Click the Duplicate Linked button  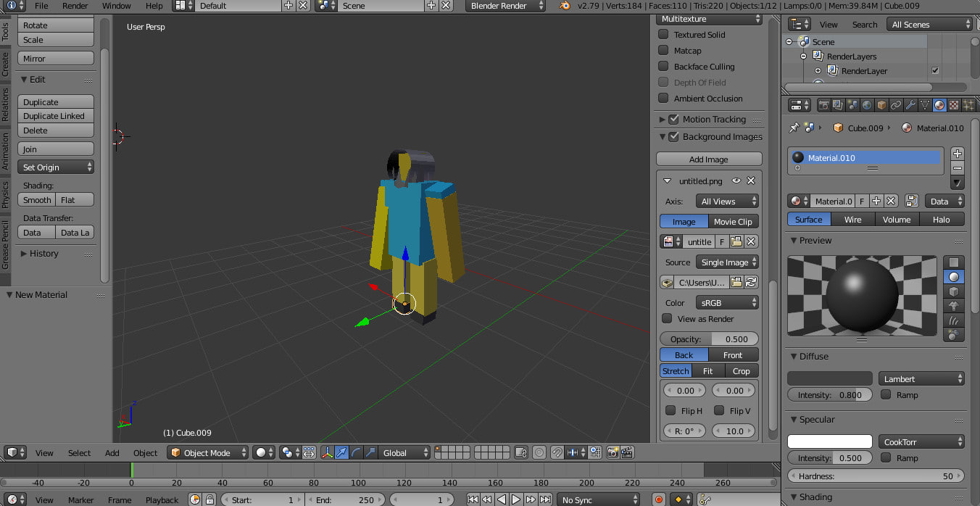click(x=54, y=116)
